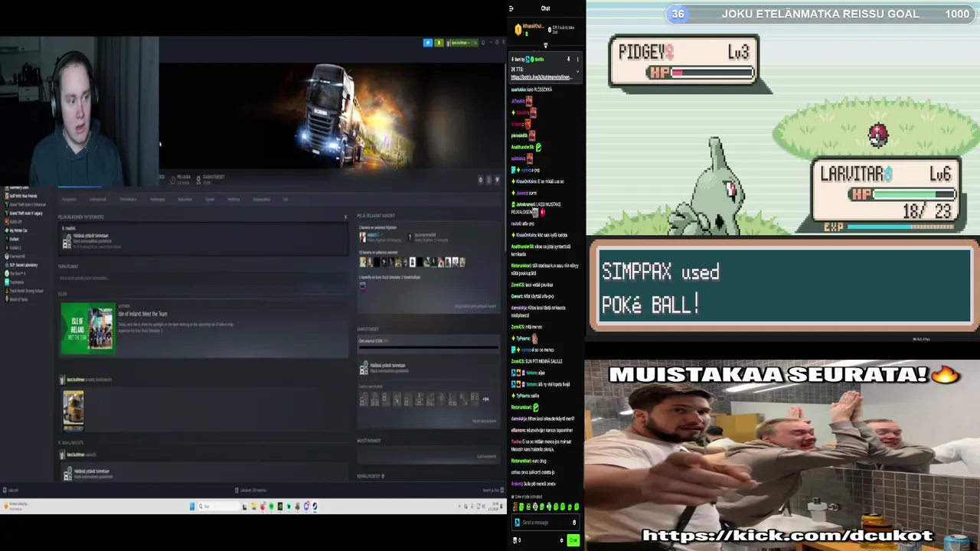Select Overwatch in the Steam library list
The height and width of the screenshot is (551, 980).
[x=15, y=256]
